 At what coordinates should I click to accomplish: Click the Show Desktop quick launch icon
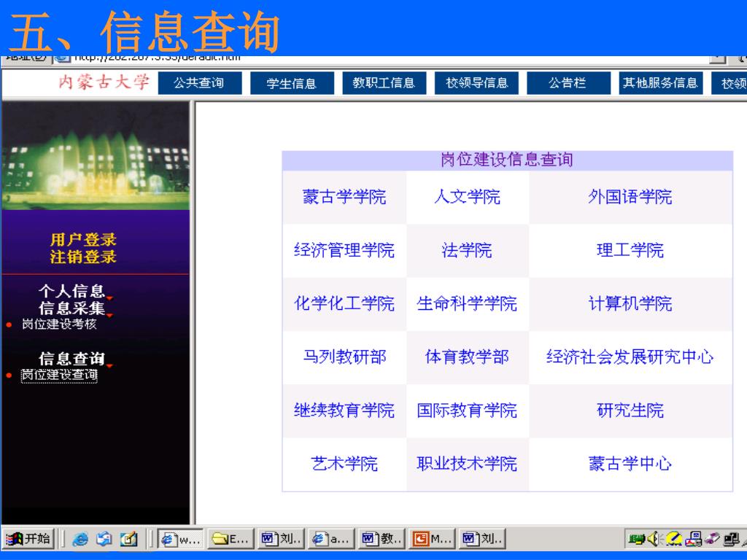pyautogui.click(x=128, y=539)
